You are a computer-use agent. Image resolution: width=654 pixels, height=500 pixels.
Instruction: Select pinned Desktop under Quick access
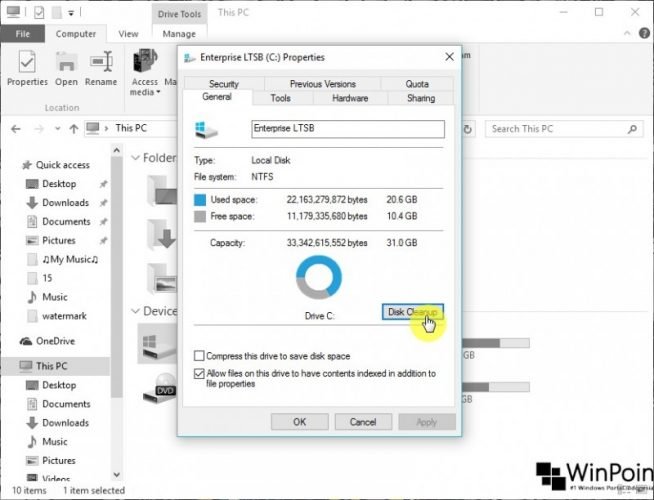[x=59, y=184]
